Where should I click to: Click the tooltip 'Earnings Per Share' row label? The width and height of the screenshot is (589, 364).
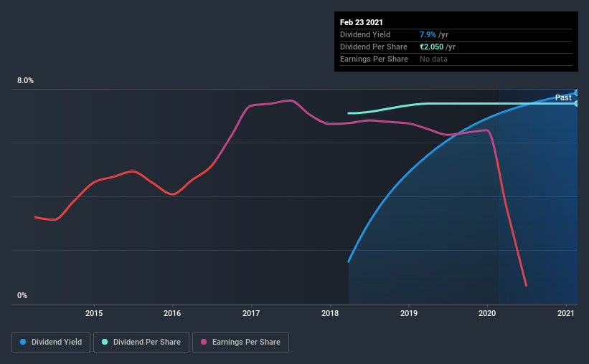click(x=374, y=59)
